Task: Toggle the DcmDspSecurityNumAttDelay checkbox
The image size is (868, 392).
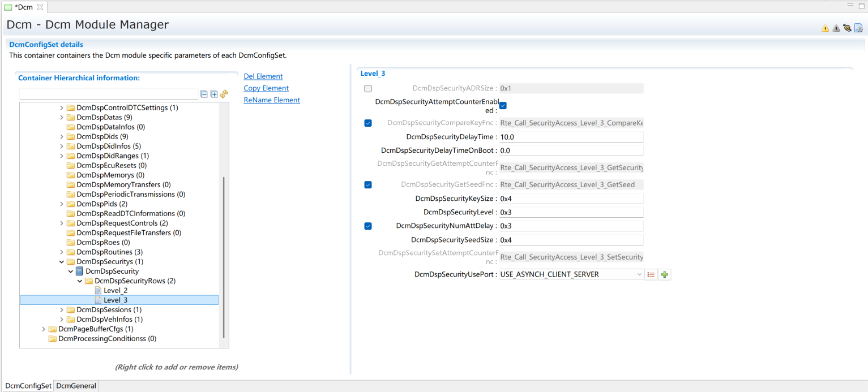Action: click(368, 226)
